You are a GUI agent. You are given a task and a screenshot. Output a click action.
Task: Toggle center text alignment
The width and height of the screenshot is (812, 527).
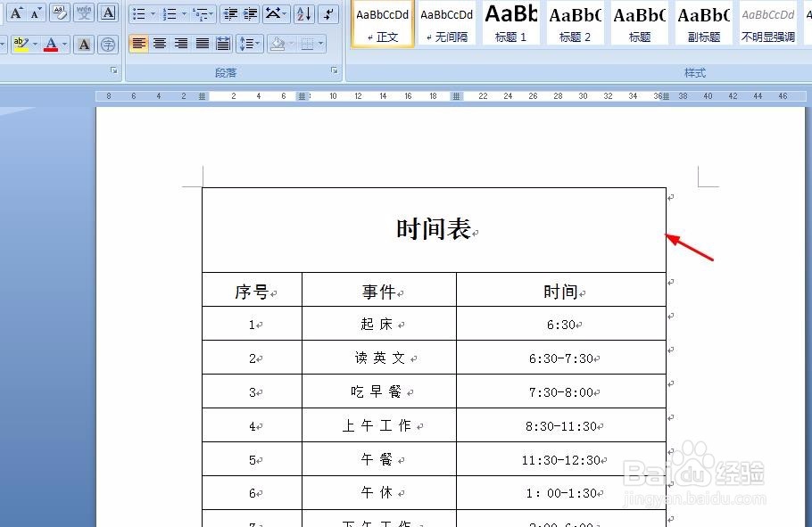click(x=159, y=44)
